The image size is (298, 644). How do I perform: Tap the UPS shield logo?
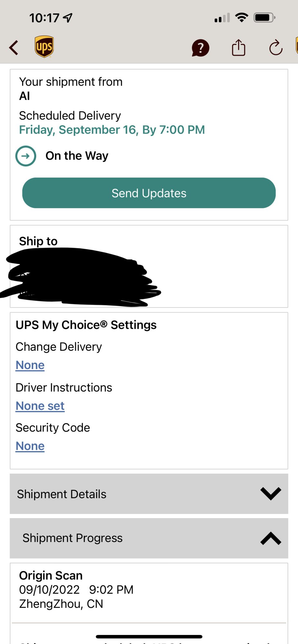click(44, 47)
